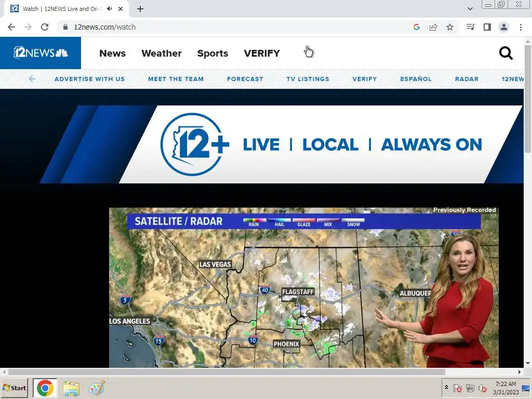The height and width of the screenshot is (399, 532).
Task: Click the padlock site info icon
Action: (x=65, y=27)
